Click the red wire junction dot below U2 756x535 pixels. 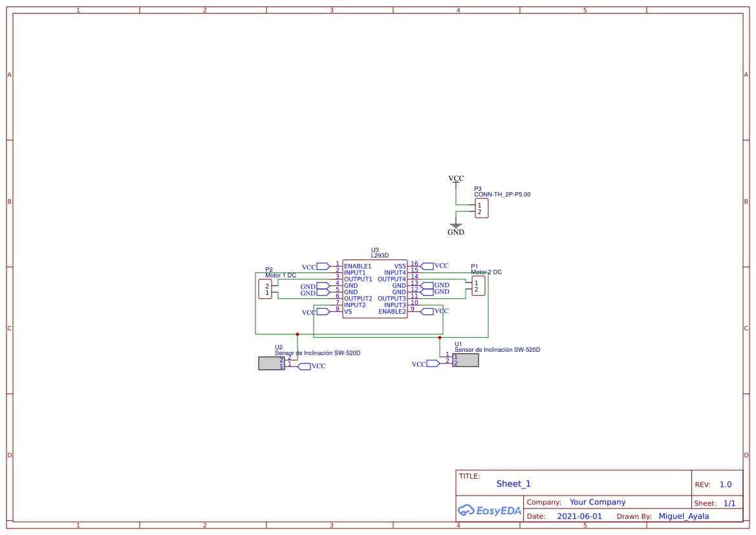[x=297, y=333]
